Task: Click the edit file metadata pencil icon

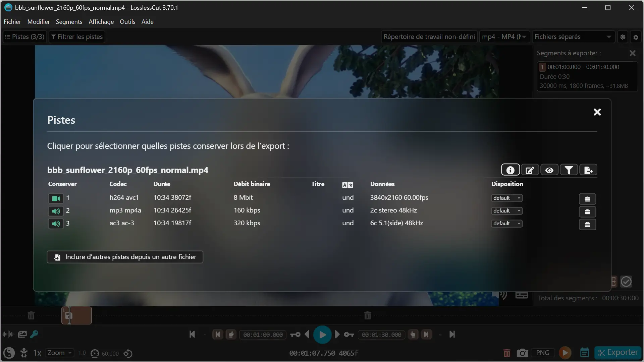Action: click(x=530, y=170)
